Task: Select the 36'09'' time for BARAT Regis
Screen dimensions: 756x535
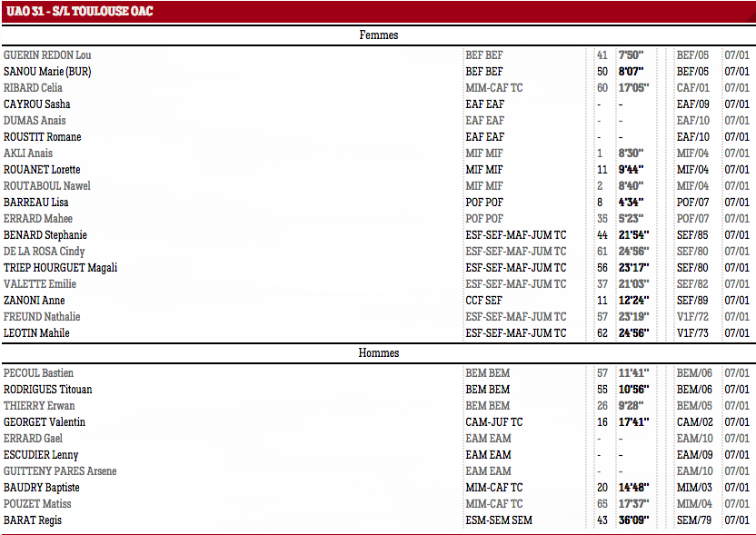Action: click(634, 521)
